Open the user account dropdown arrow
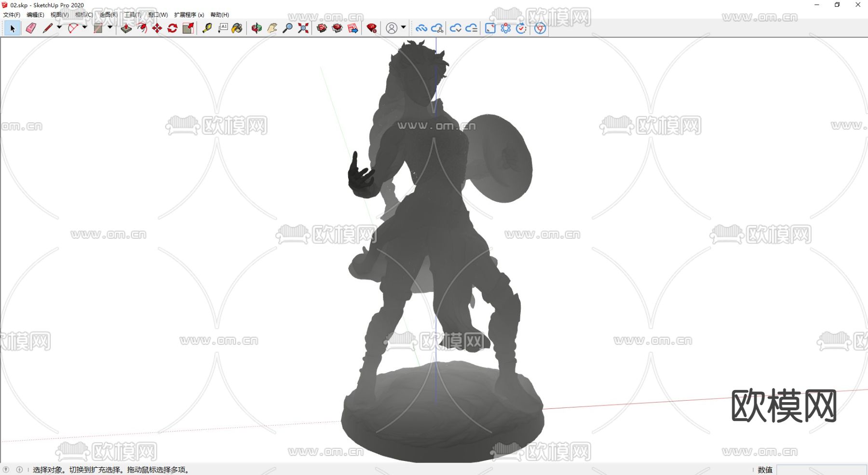 click(x=404, y=28)
